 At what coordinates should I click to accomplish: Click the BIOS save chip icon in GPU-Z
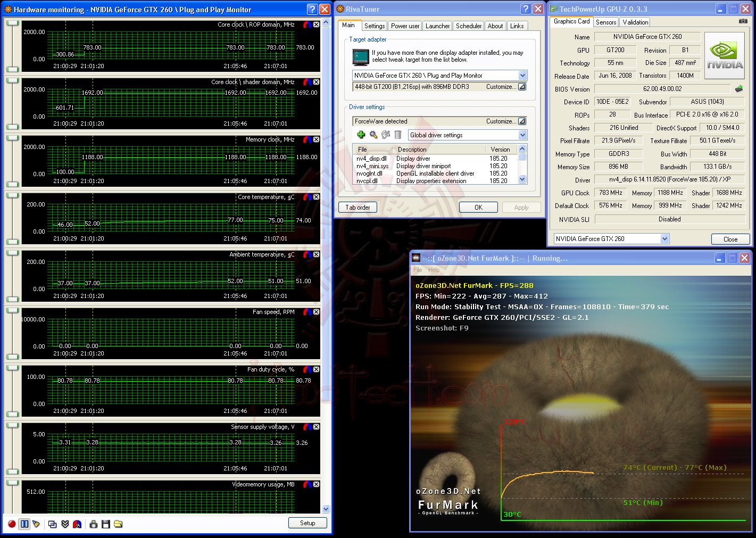738,89
